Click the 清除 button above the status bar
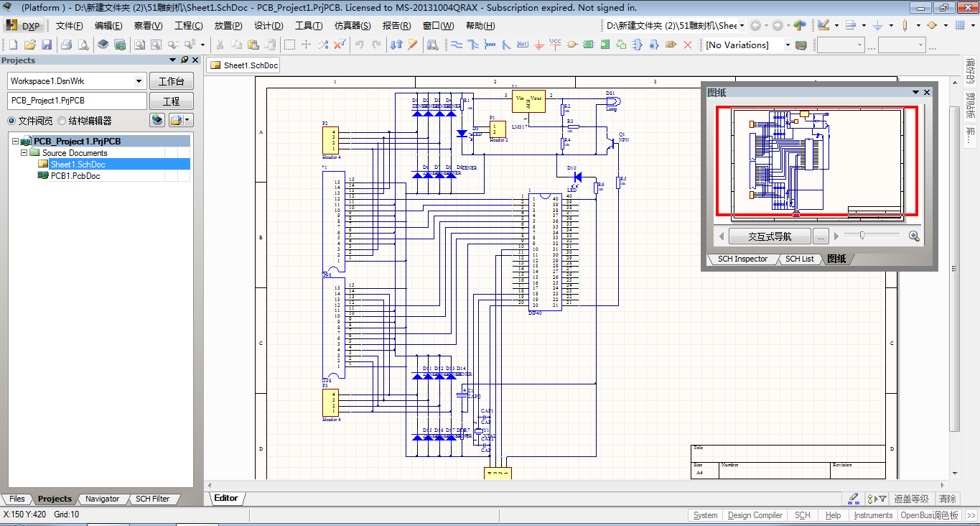 [x=948, y=498]
